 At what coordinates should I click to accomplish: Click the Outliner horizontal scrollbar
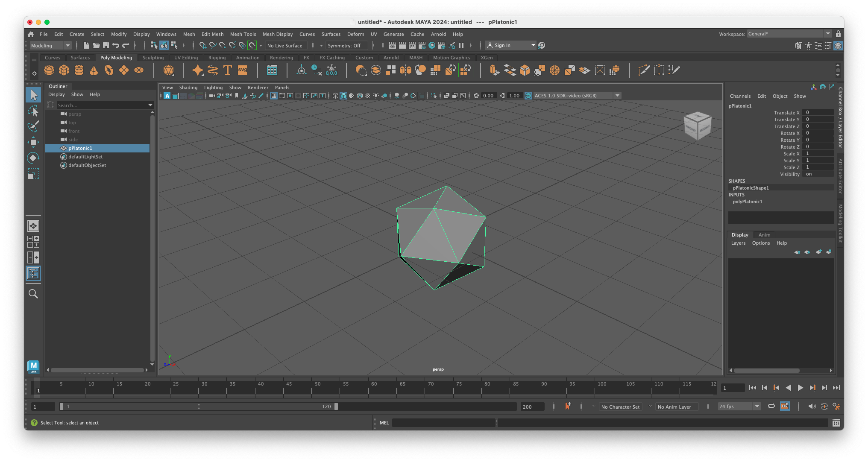[x=97, y=370]
